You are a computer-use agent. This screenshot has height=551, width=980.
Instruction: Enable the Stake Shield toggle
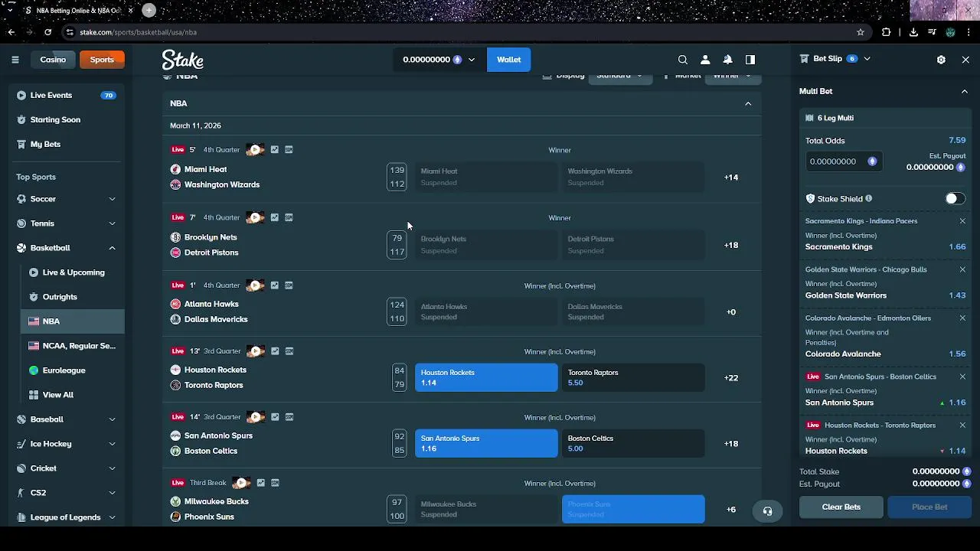pyautogui.click(x=953, y=199)
